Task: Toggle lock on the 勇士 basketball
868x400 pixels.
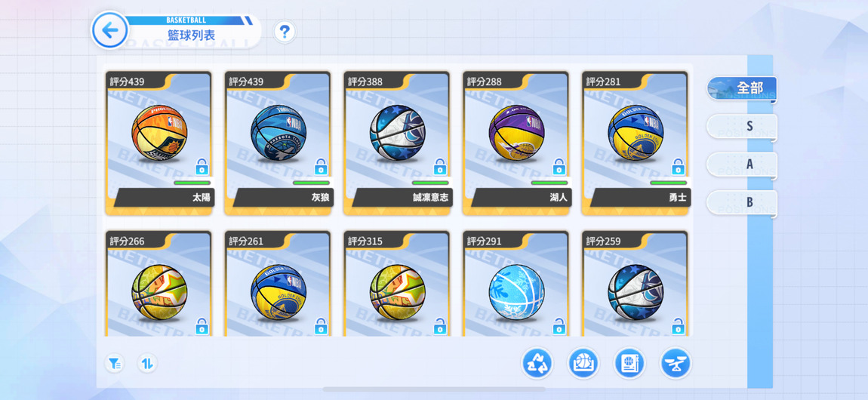Action: pyautogui.click(x=678, y=167)
